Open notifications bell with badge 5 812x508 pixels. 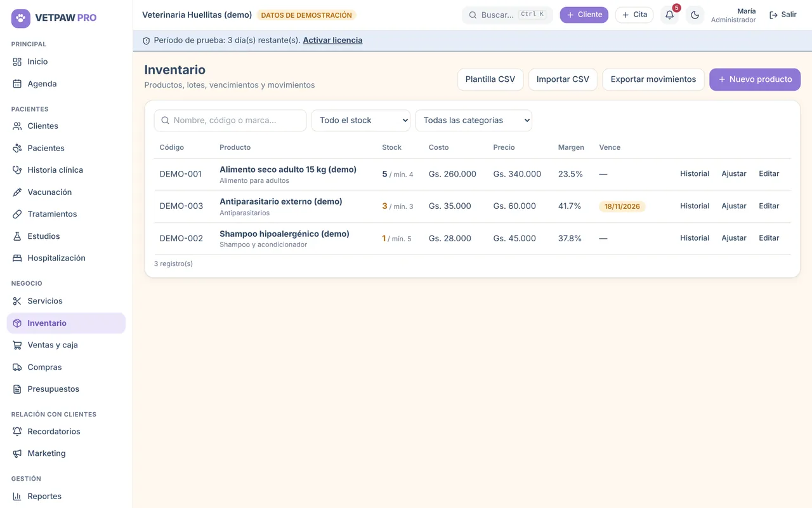[669, 15]
